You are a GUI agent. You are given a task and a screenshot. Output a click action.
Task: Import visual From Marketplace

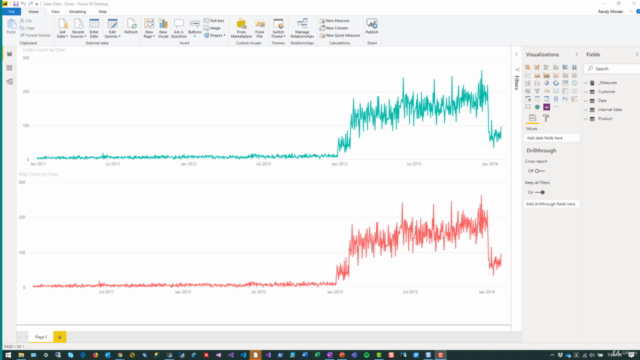point(241,28)
